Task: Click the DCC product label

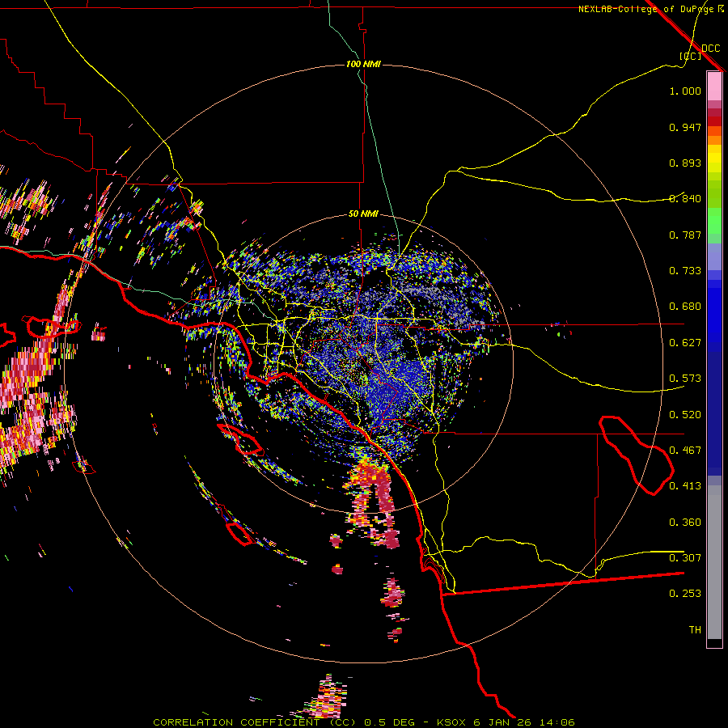Action: 710,49
